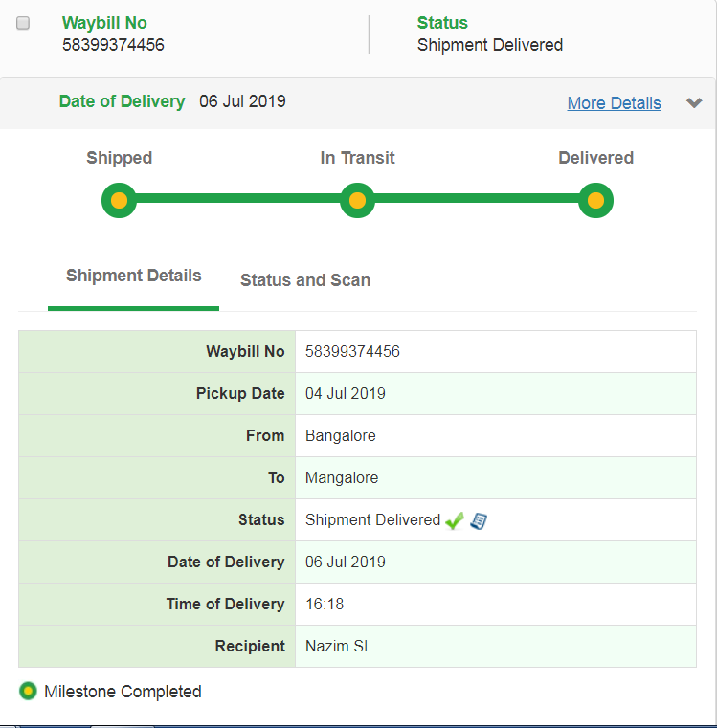Image resolution: width=717 pixels, height=728 pixels.
Task: Click the In Transit milestone circle
Action: click(357, 201)
